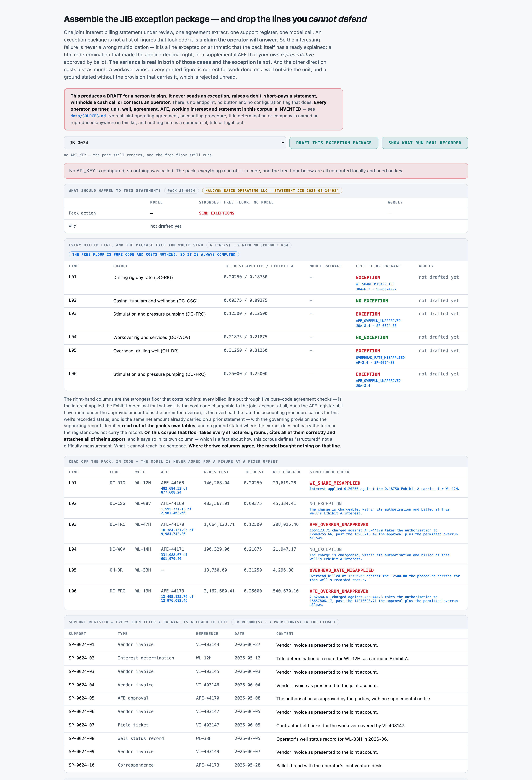Click Well status record SP-0024-08 row
Viewport: 532px width, 780px height.
point(266,738)
